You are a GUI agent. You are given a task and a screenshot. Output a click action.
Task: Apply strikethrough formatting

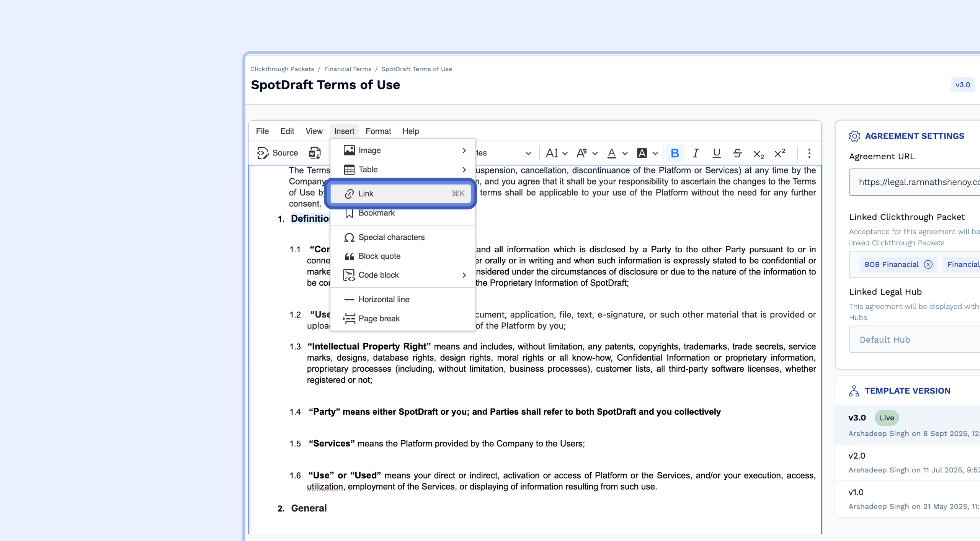point(737,153)
